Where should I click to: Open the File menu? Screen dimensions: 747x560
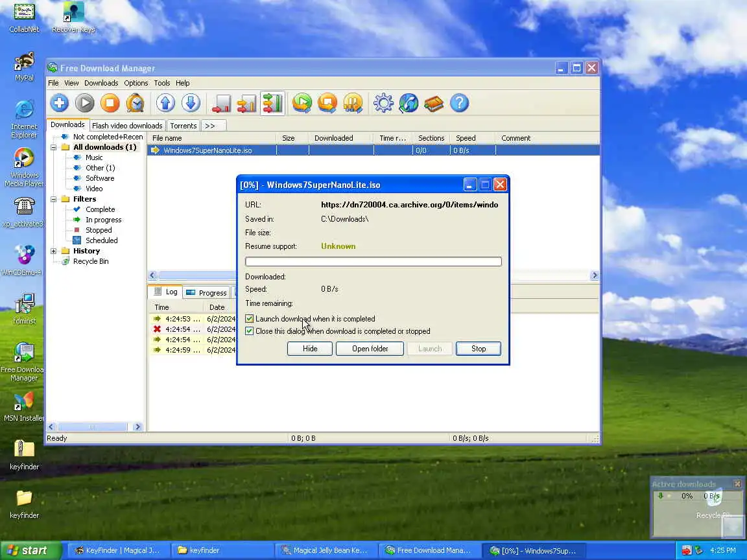[53, 83]
